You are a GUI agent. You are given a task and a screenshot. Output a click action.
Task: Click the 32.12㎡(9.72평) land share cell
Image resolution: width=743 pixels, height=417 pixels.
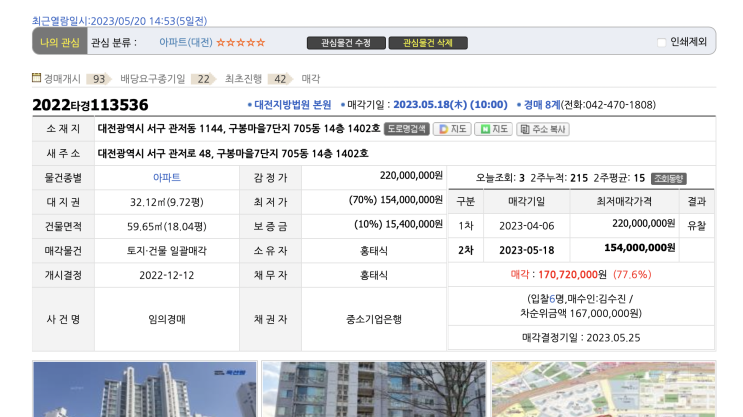(166, 202)
